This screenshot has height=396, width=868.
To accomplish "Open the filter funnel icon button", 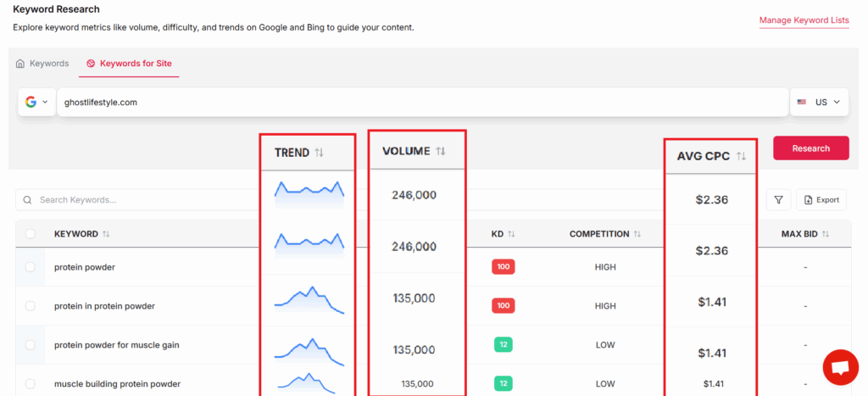I will [778, 200].
